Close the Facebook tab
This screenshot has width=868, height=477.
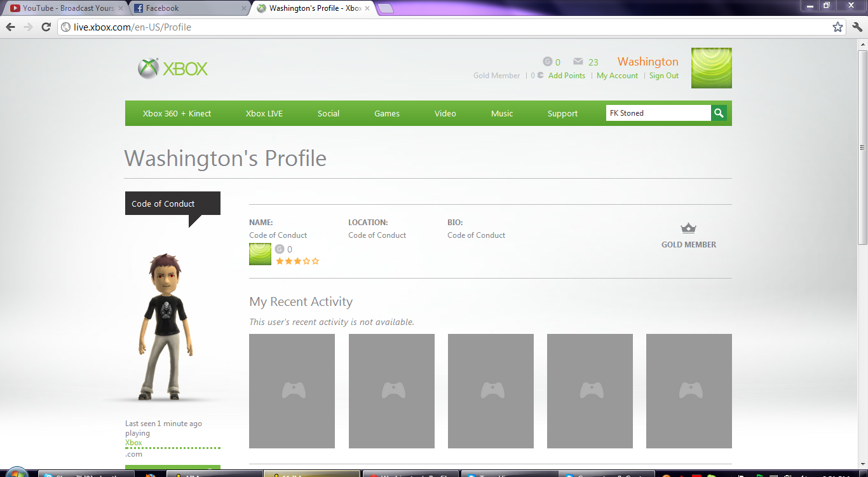pyautogui.click(x=243, y=8)
